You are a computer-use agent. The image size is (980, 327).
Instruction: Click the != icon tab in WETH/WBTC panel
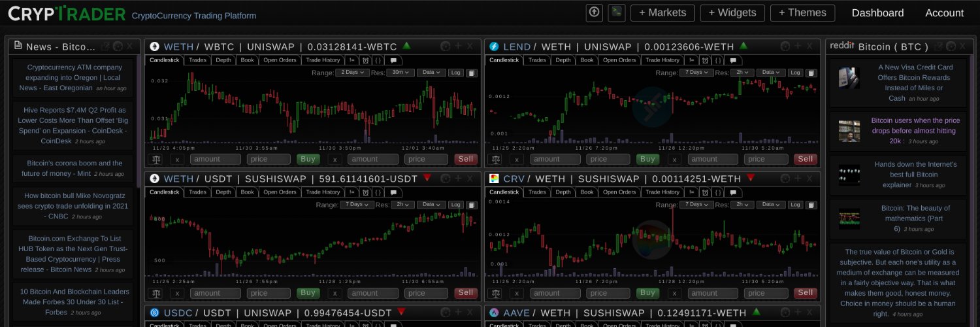[x=353, y=60]
